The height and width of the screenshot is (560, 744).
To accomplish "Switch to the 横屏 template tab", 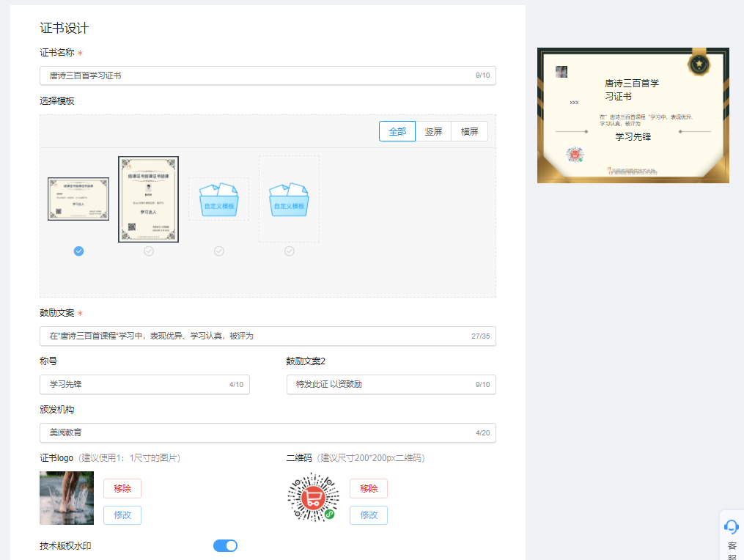I will click(x=469, y=131).
